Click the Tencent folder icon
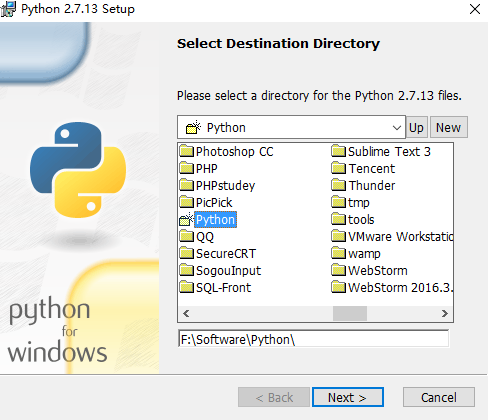The width and height of the screenshot is (488, 420). pos(339,168)
